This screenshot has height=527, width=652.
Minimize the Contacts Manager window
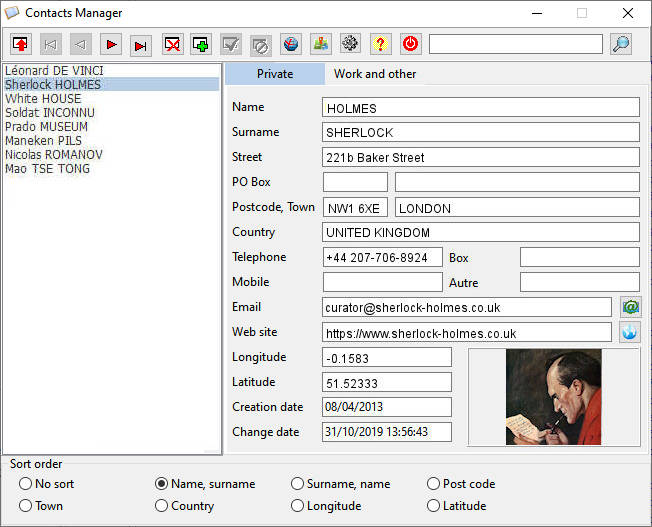(x=537, y=13)
